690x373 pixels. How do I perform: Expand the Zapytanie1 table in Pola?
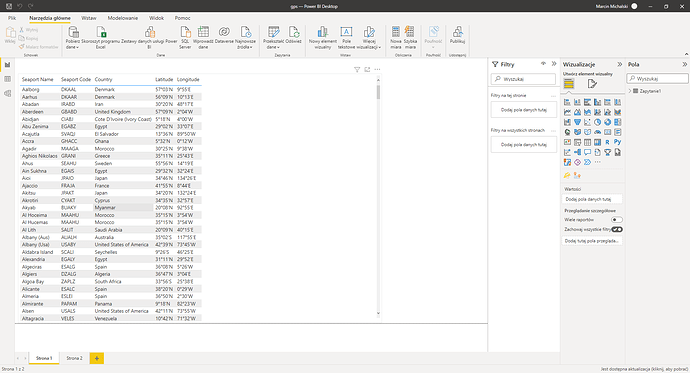[630, 91]
